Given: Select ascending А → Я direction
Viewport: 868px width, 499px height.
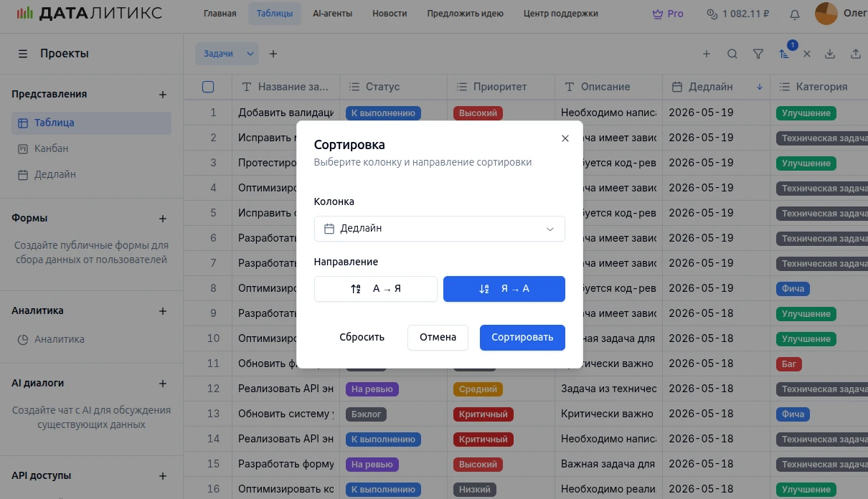Looking at the screenshot, I should click(x=376, y=289).
